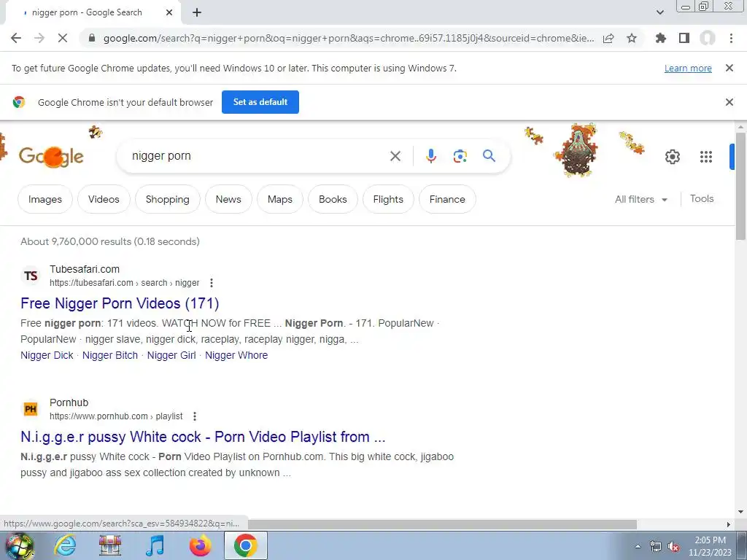
Task: Click the muted volume tray icon
Action: pyautogui.click(x=673, y=547)
